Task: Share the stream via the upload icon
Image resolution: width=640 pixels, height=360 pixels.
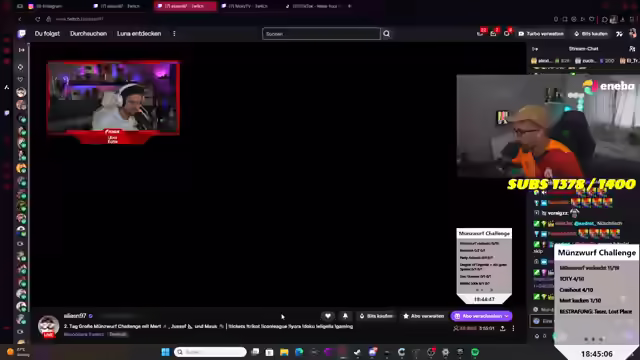Action: click(x=502, y=328)
